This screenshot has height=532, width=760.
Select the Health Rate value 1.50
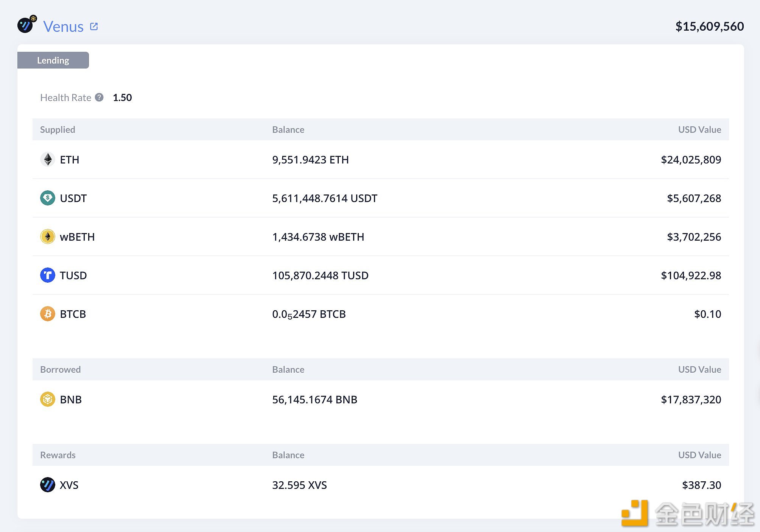coord(122,98)
